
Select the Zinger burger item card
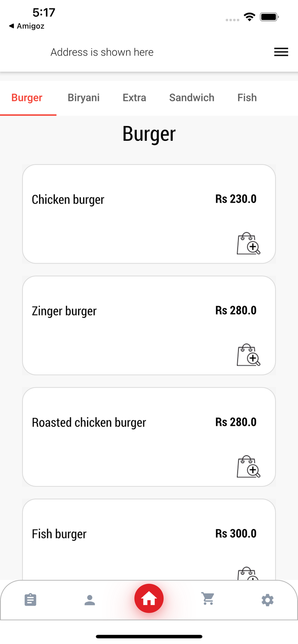[x=149, y=325]
